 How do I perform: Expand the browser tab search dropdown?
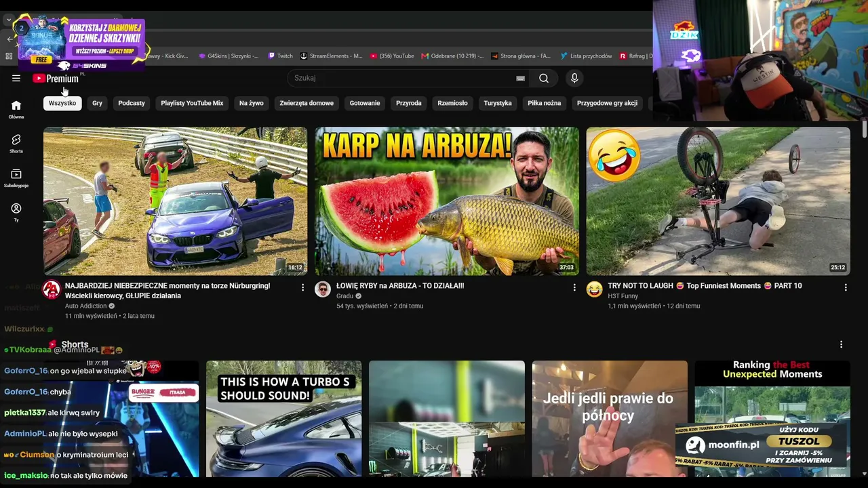[x=9, y=20]
